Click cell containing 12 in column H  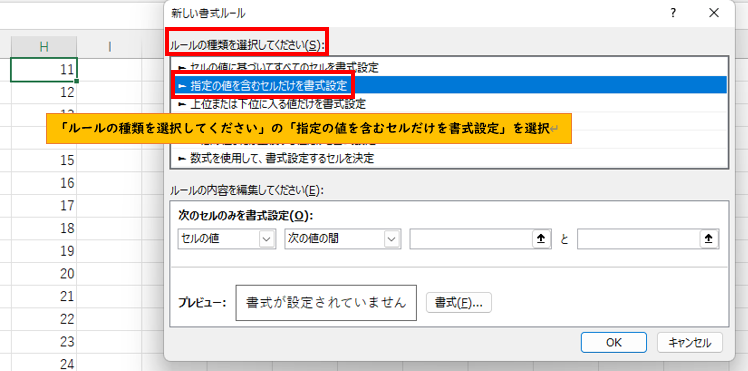coord(44,92)
